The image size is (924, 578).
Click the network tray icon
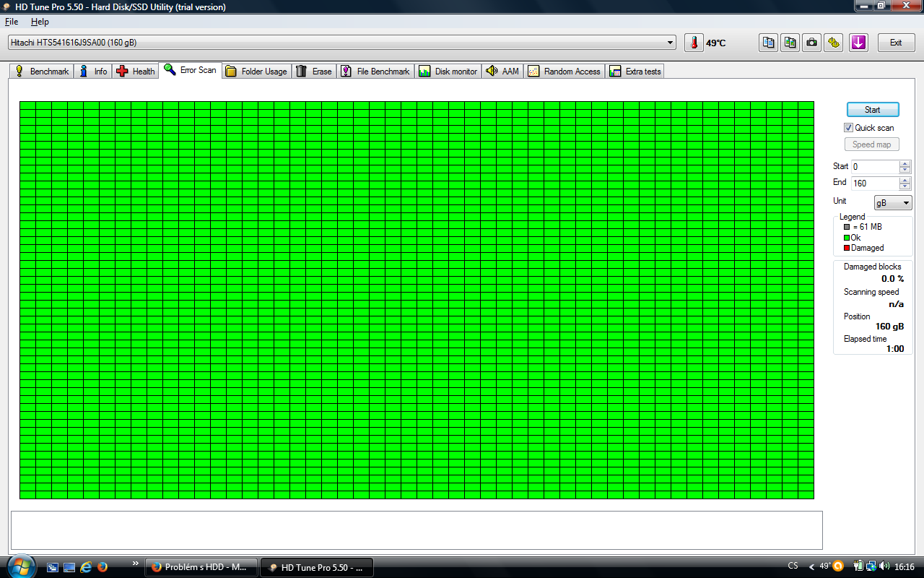tap(871, 566)
